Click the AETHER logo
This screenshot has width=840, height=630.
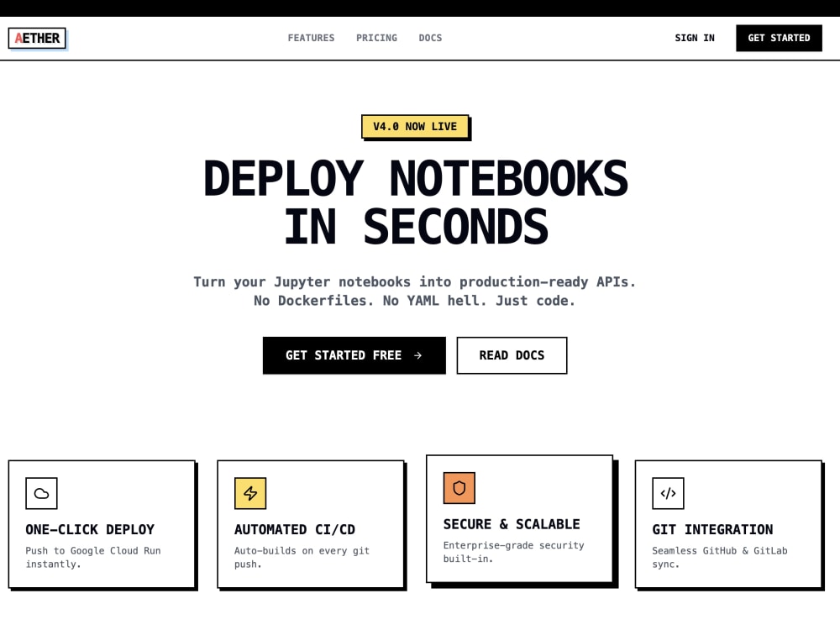pyautogui.click(x=37, y=38)
